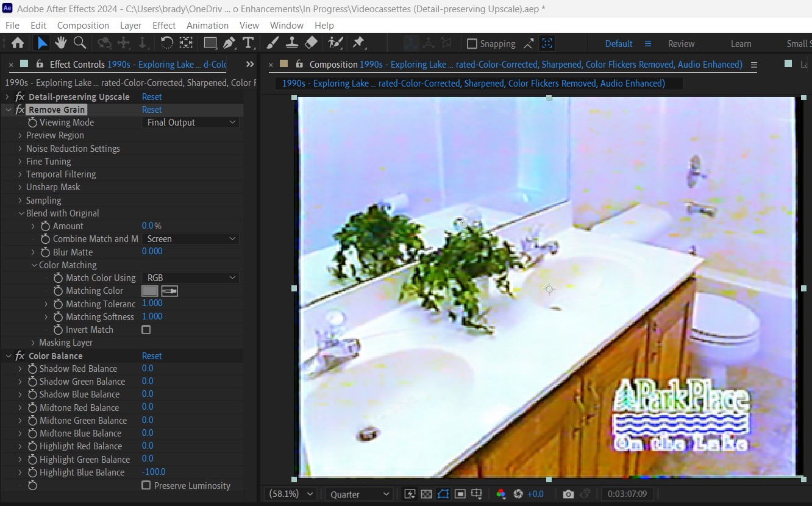Image resolution: width=812 pixels, height=506 pixels.
Task: Take a snapshot with the camera icon
Action: coord(568,494)
